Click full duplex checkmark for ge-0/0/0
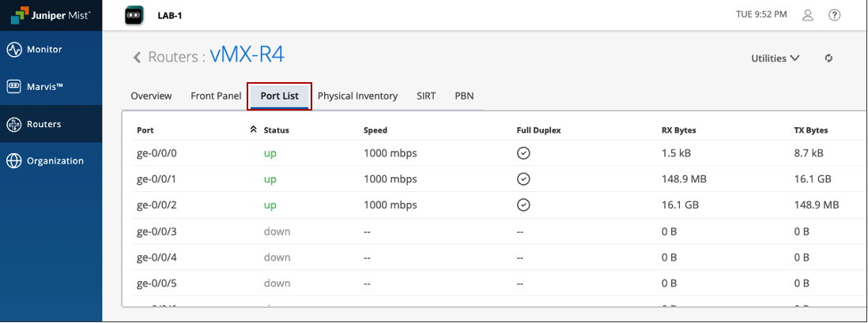The height and width of the screenshot is (323, 868). tap(523, 153)
